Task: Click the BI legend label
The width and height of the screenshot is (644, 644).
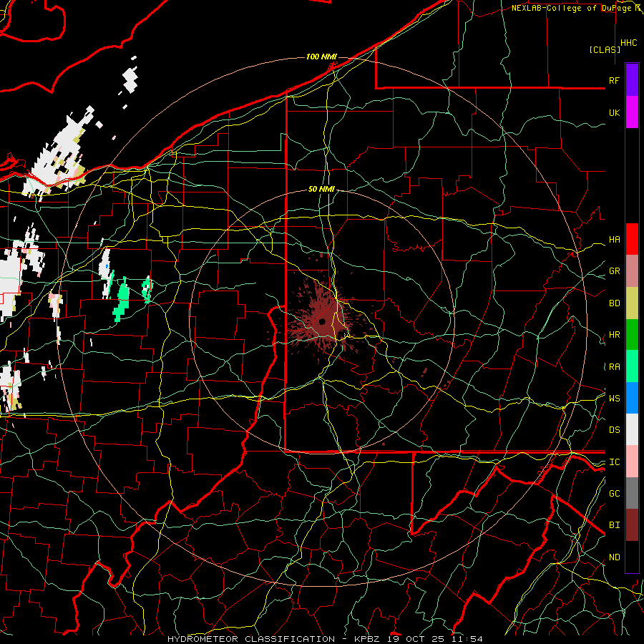Action: pyautogui.click(x=614, y=525)
